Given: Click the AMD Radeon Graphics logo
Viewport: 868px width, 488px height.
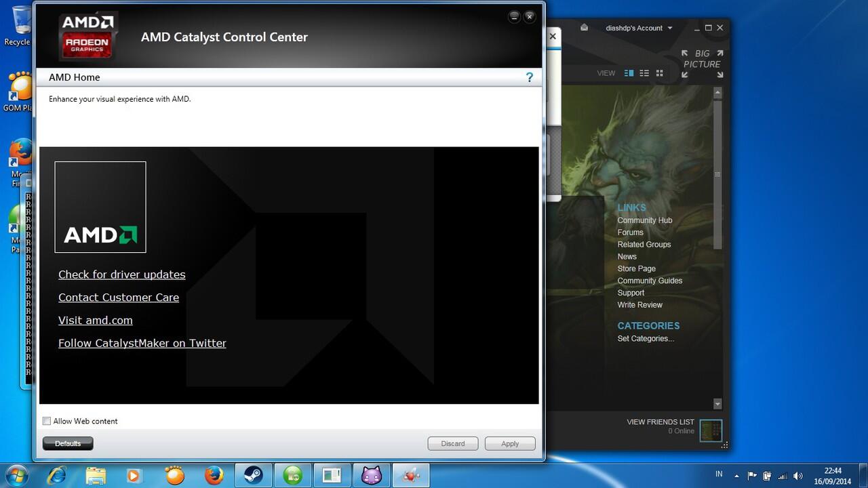Looking at the screenshot, I should [87, 36].
